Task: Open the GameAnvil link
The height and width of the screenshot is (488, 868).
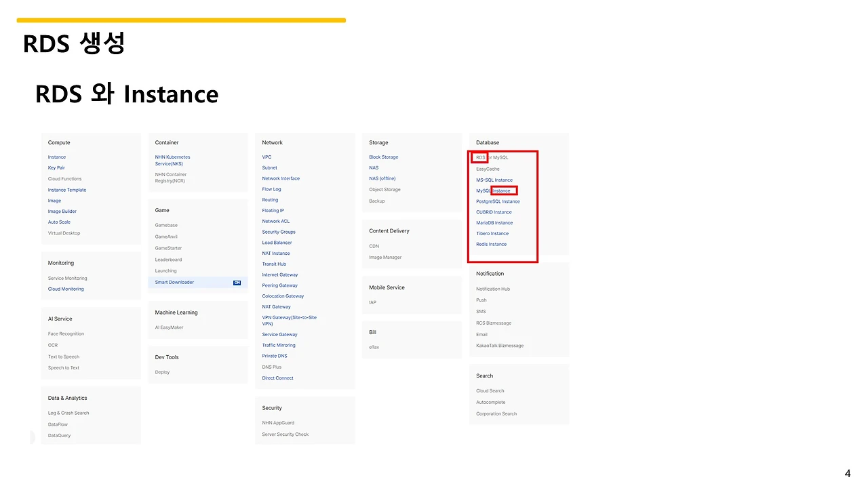Action: (x=166, y=237)
